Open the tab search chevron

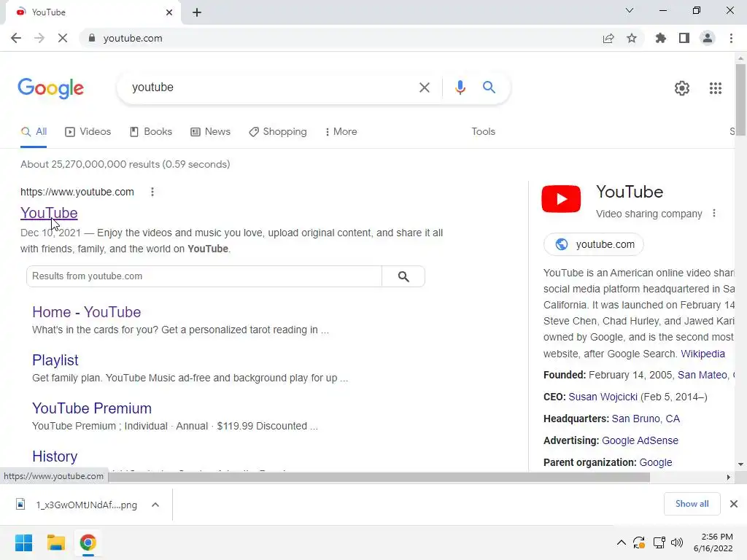pyautogui.click(x=630, y=10)
